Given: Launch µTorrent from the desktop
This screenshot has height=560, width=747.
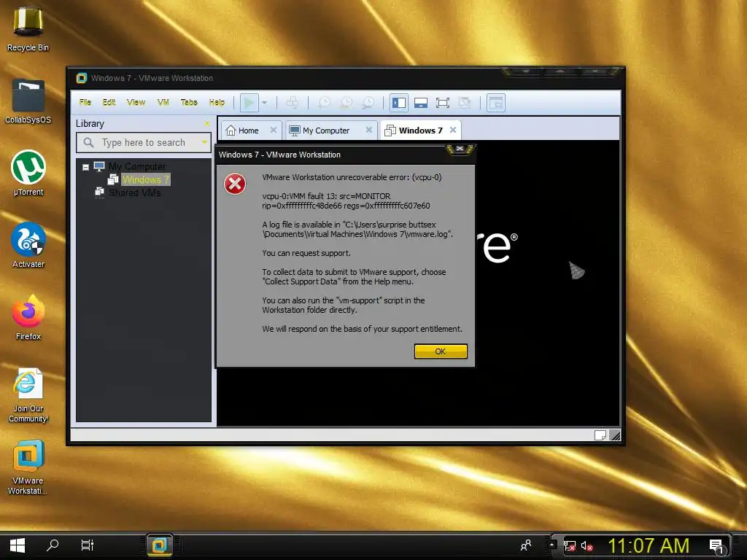Looking at the screenshot, I should [x=28, y=173].
